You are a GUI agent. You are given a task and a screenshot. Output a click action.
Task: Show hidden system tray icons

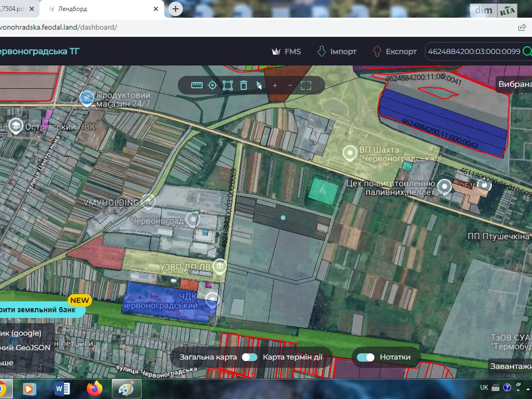528,388
